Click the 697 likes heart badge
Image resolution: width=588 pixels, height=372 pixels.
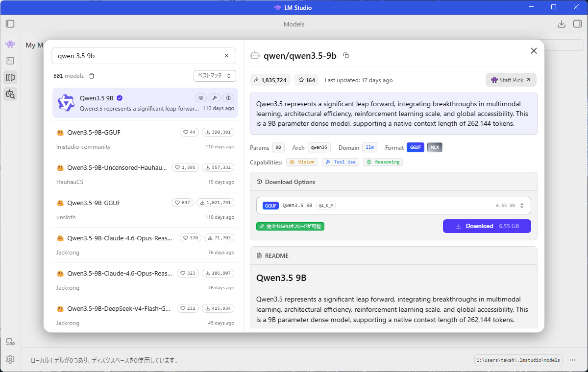tap(183, 203)
